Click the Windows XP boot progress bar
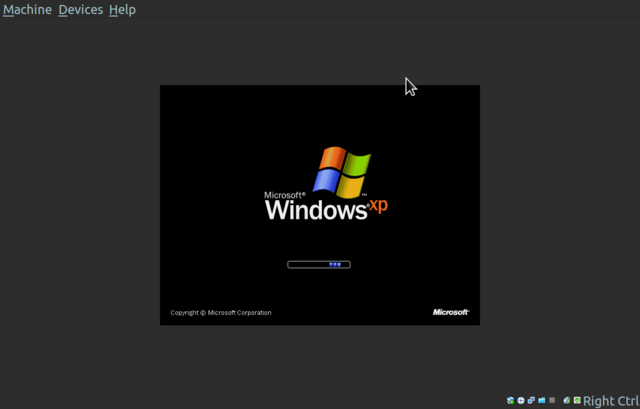The width and height of the screenshot is (640, 409). [x=319, y=265]
